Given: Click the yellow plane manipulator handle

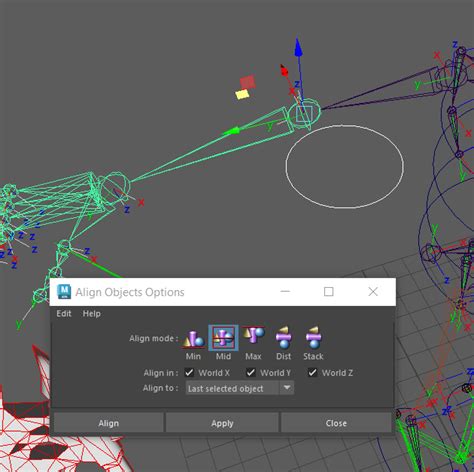Looking at the screenshot, I should pyautogui.click(x=242, y=94).
